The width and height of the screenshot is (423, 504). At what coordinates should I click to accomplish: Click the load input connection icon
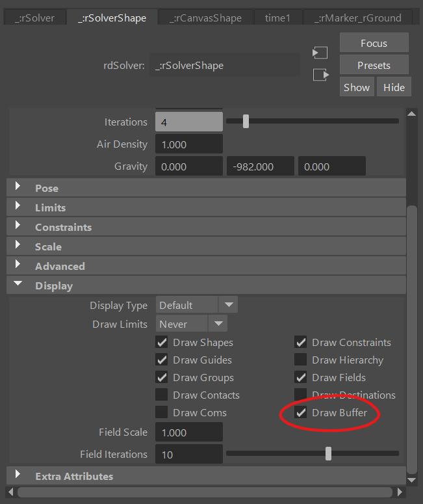pos(320,53)
